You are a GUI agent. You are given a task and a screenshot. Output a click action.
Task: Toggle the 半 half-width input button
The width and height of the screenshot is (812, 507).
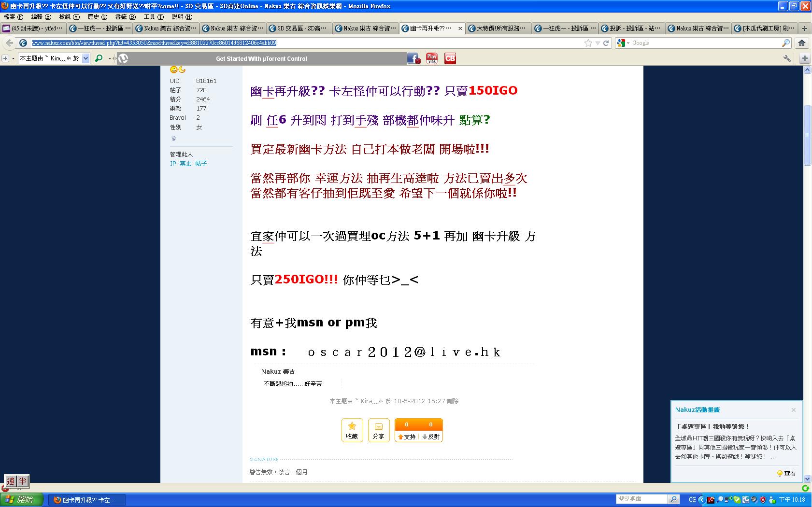click(23, 481)
